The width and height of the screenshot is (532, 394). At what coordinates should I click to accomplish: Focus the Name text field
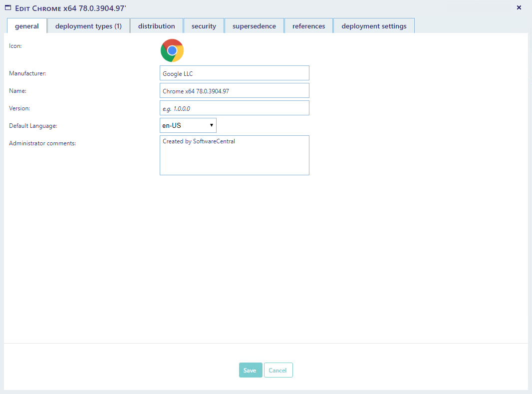(x=234, y=91)
